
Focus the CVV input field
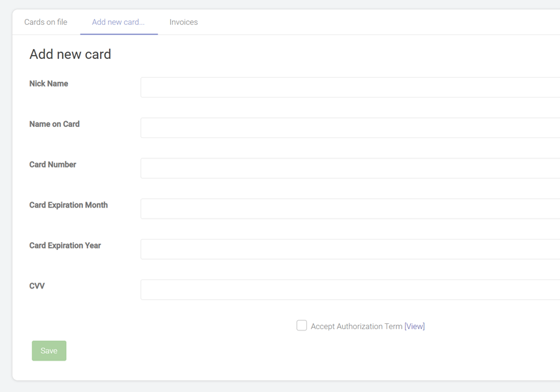click(x=351, y=289)
